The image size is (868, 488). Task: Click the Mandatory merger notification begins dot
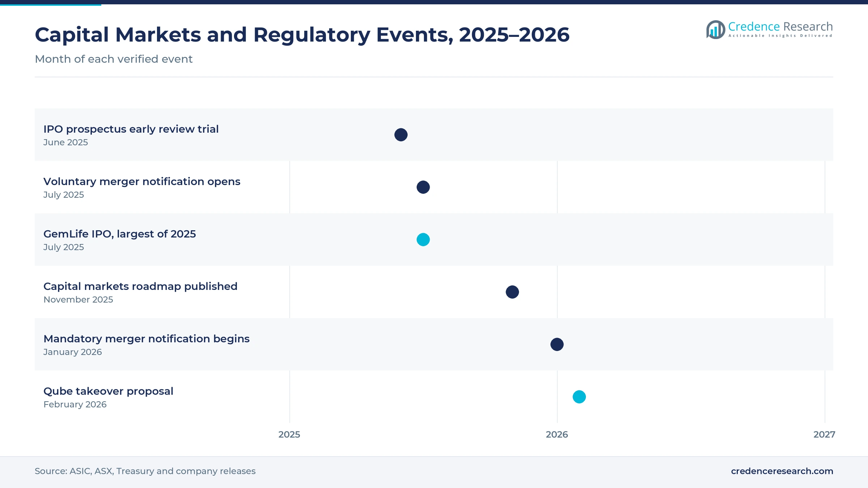click(x=557, y=344)
